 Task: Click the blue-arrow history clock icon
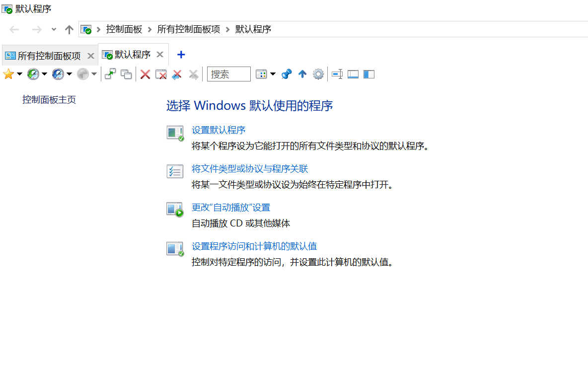(x=58, y=74)
